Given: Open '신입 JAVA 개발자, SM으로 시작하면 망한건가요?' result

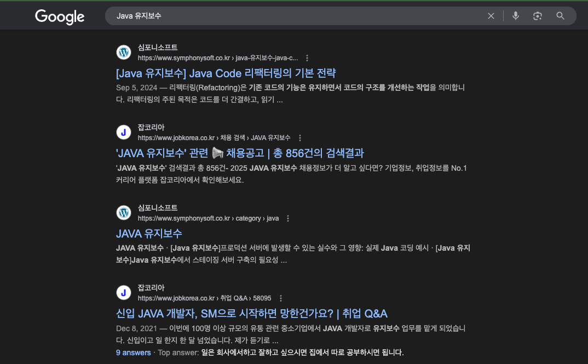Looking at the screenshot, I should (252, 314).
